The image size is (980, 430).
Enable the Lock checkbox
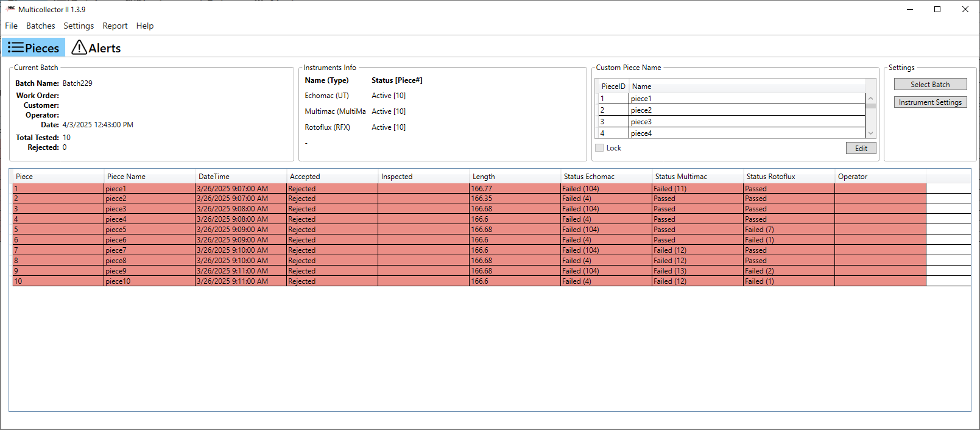click(x=599, y=148)
